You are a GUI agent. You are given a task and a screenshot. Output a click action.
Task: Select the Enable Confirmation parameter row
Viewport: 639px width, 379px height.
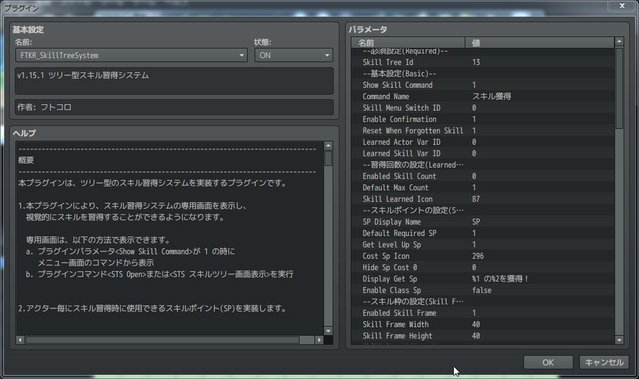pos(483,119)
